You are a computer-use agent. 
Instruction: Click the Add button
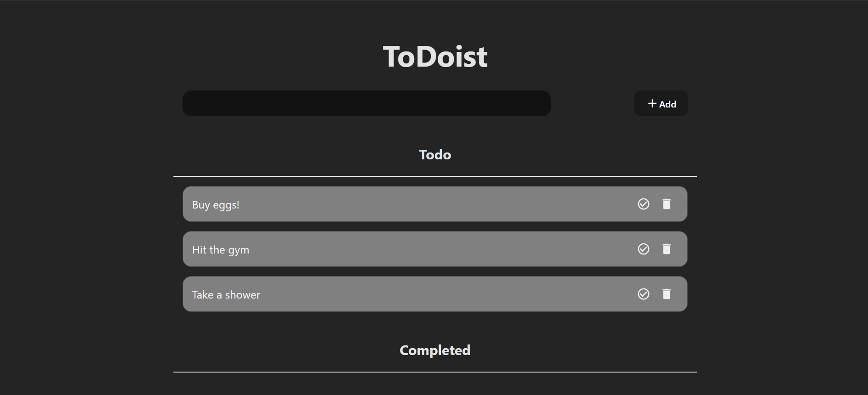coord(661,103)
